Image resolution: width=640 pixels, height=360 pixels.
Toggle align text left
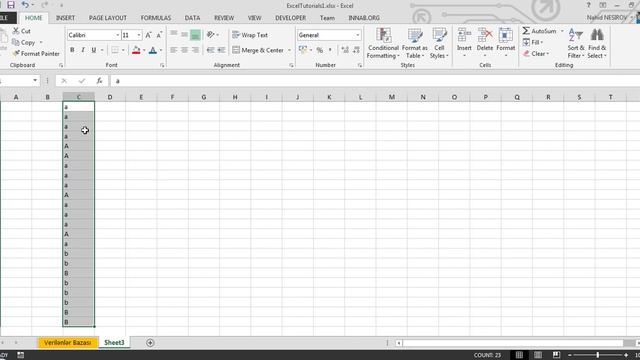coord(173,50)
